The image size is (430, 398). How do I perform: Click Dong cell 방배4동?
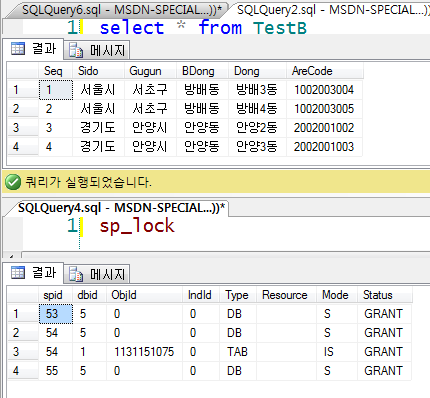(x=257, y=109)
